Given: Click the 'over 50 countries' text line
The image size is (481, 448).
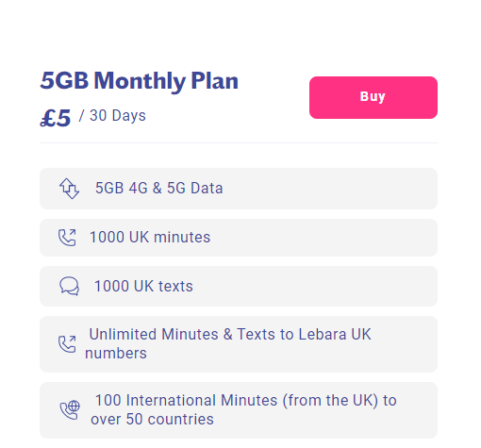Looking at the screenshot, I should pyautogui.click(x=152, y=420).
